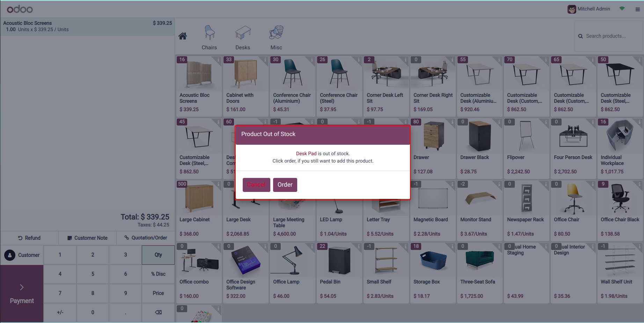Open the Misc category
The height and width of the screenshot is (323, 644).
click(x=276, y=37)
